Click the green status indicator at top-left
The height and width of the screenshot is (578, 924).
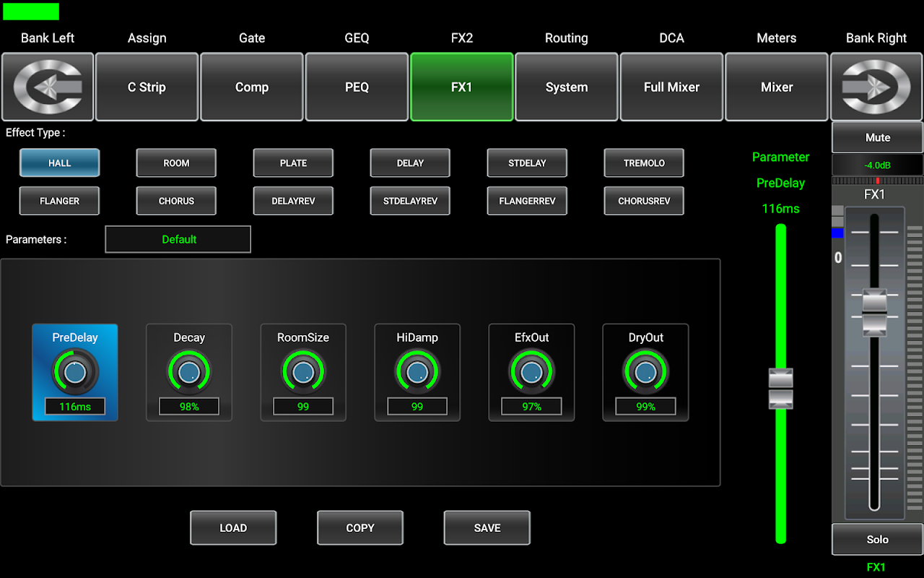coord(31,12)
